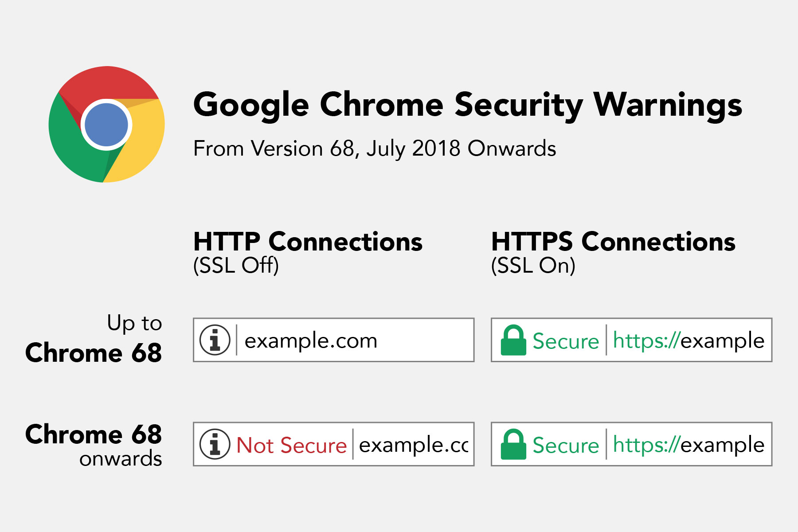Click the Up to Chrome 68 row label
Viewport: 798px width, 532px height.
94,339
